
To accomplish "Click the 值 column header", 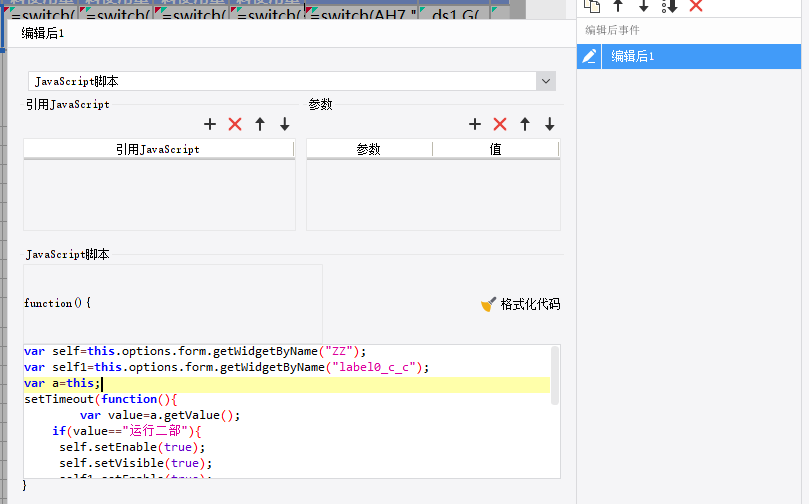I will pyautogui.click(x=495, y=149).
